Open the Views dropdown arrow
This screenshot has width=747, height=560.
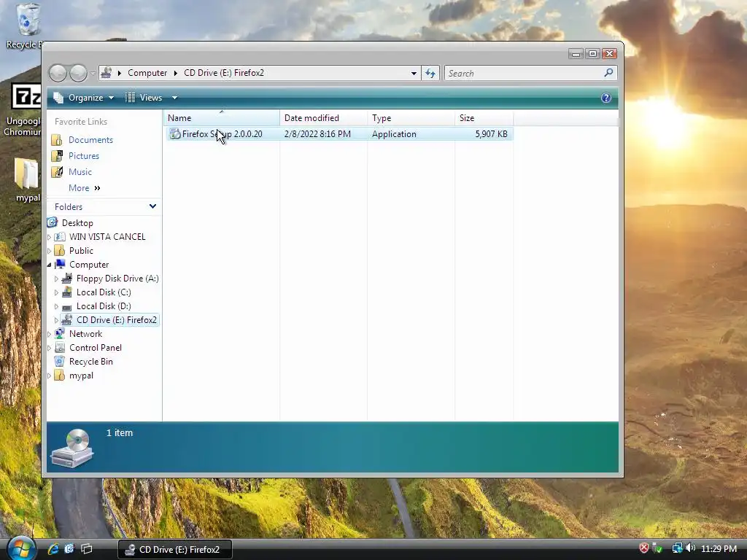175,98
